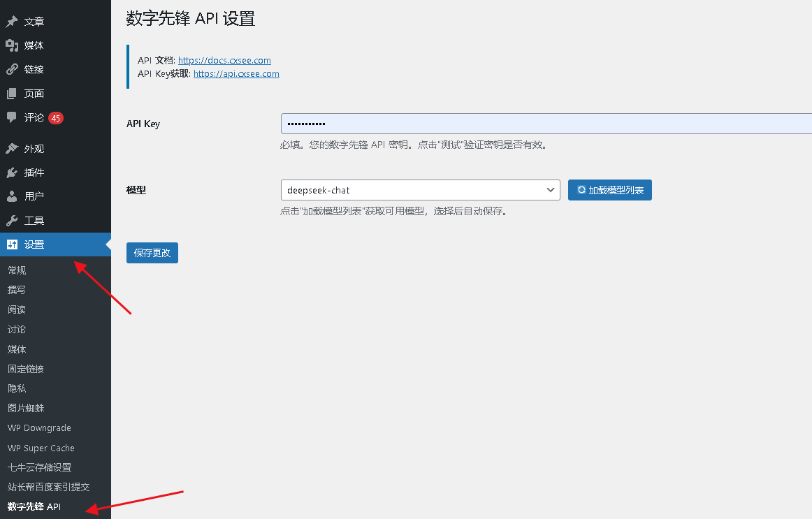Click the 加载模型列表 refresh button
Image resolution: width=812 pixels, height=519 pixels.
click(x=609, y=190)
